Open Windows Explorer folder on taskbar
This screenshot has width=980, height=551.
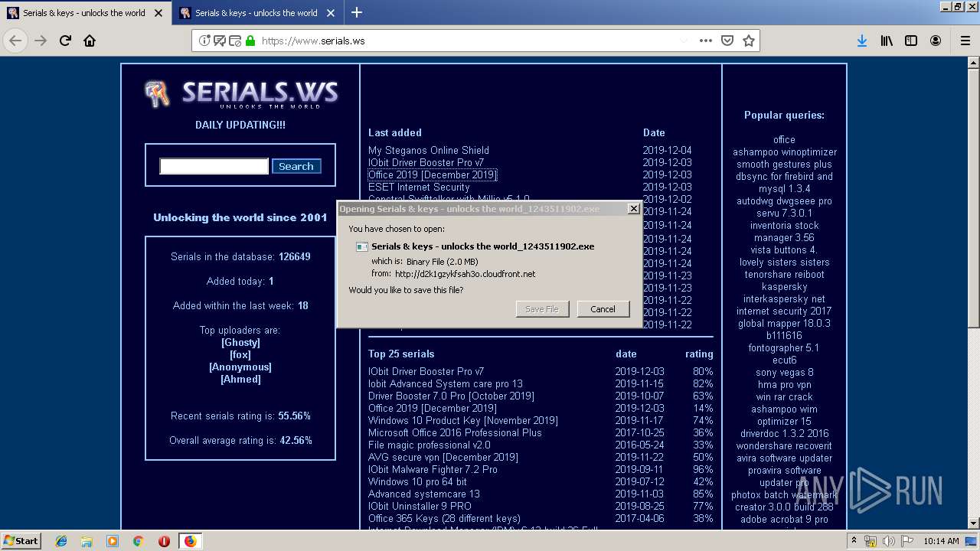(87, 541)
